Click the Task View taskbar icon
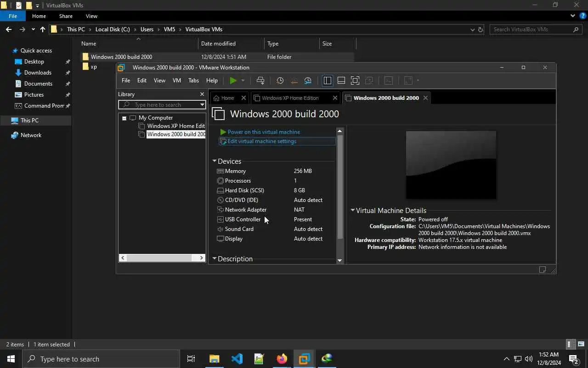This screenshot has width=588, height=368. [x=191, y=359]
